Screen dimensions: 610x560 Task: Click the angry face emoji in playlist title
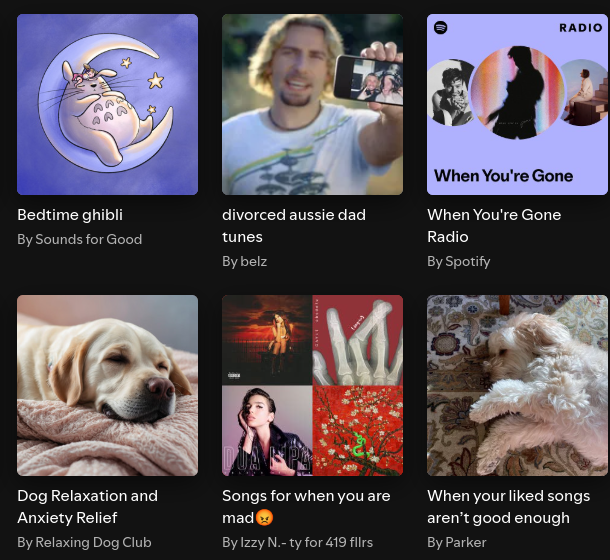(265, 518)
